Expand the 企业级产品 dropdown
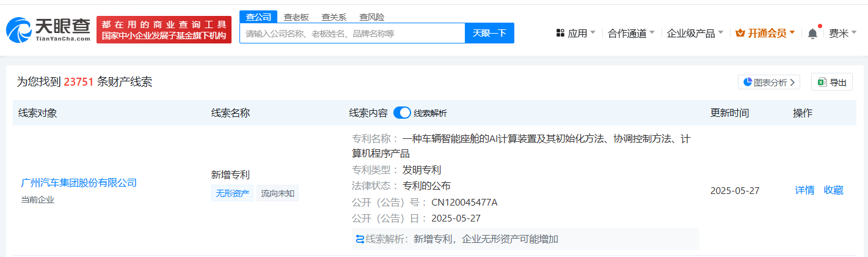Image resolution: width=868 pixels, height=257 pixels. pos(695,33)
